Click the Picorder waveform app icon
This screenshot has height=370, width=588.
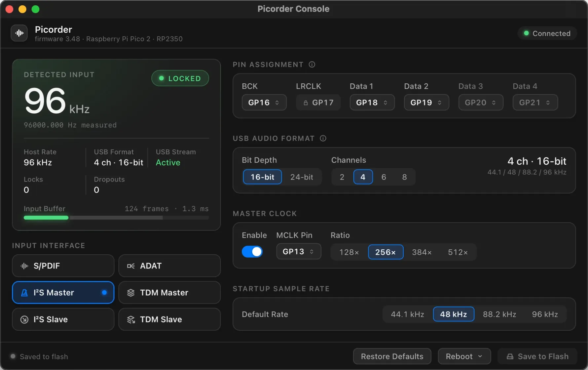pyautogui.click(x=19, y=33)
